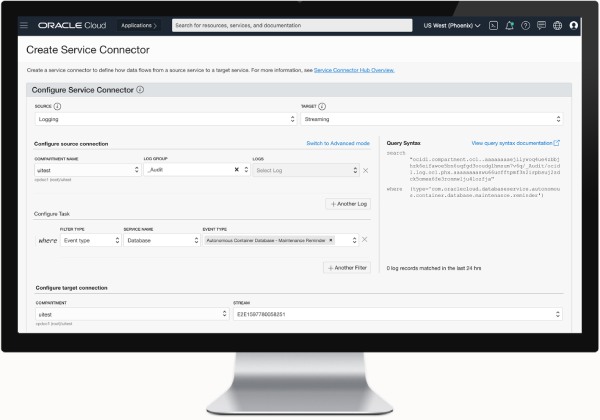Click info icon beside Configure Service Connector
Screen dimensions: 600x420
[140, 90]
